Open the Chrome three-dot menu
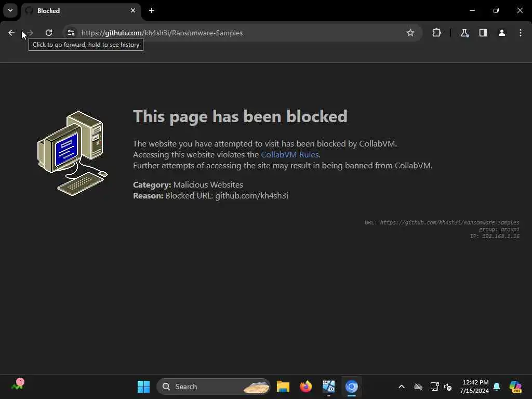The image size is (532, 399). [x=521, y=33]
